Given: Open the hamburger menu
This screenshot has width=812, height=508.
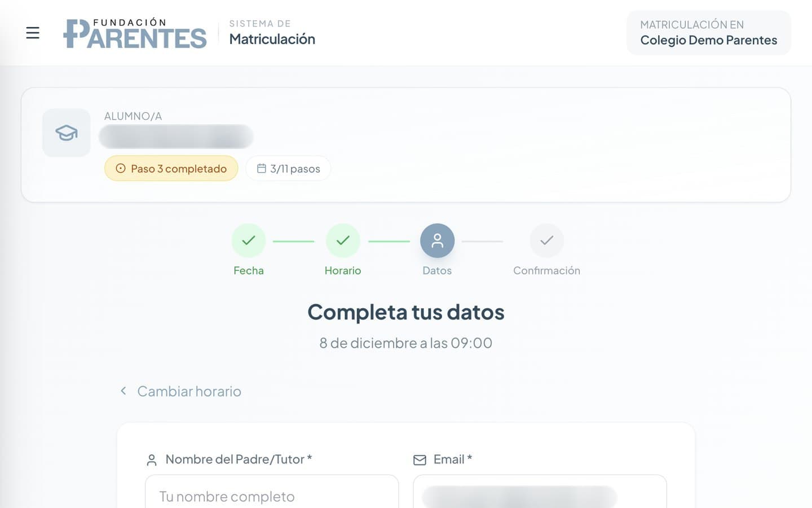Looking at the screenshot, I should point(33,33).
